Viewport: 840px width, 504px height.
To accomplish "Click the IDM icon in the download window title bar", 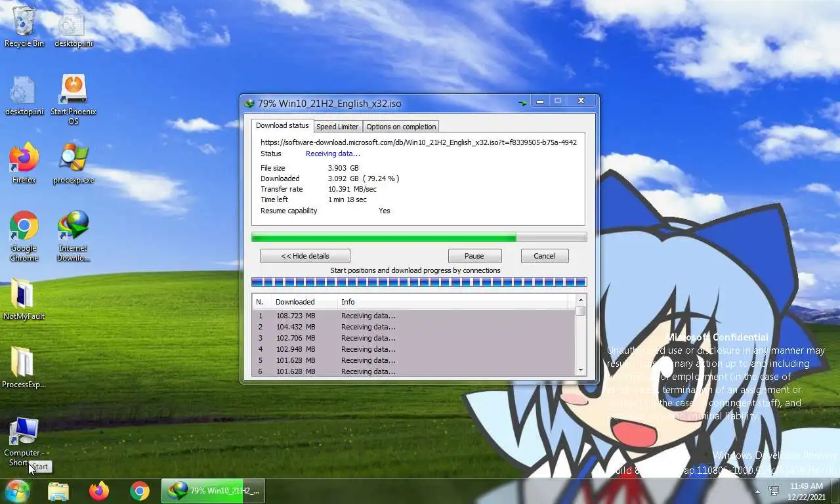I will point(249,103).
